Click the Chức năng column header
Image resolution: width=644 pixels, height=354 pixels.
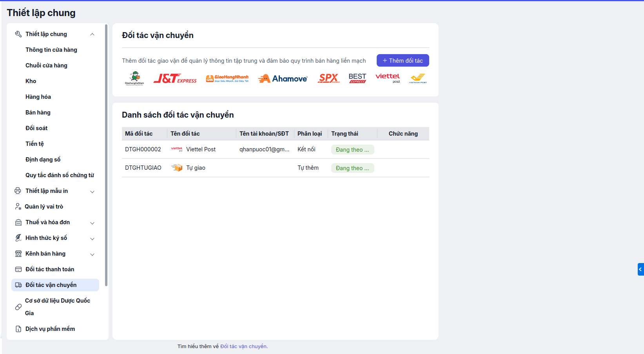tap(403, 134)
